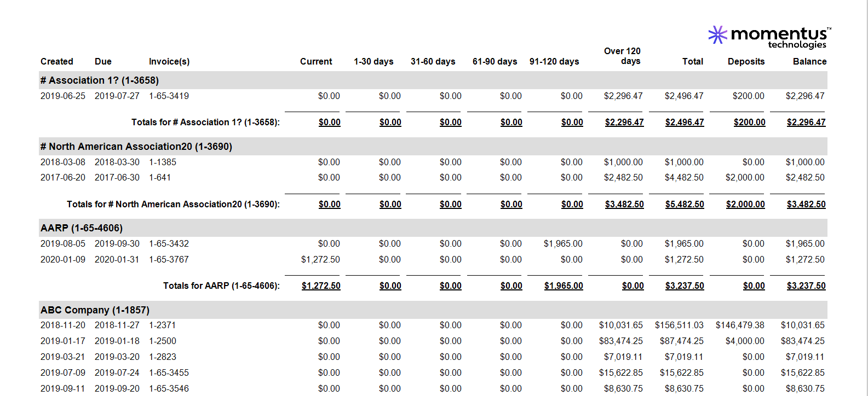
Task: Click the Due column header
Action: pyautogui.click(x=103, y=61)
